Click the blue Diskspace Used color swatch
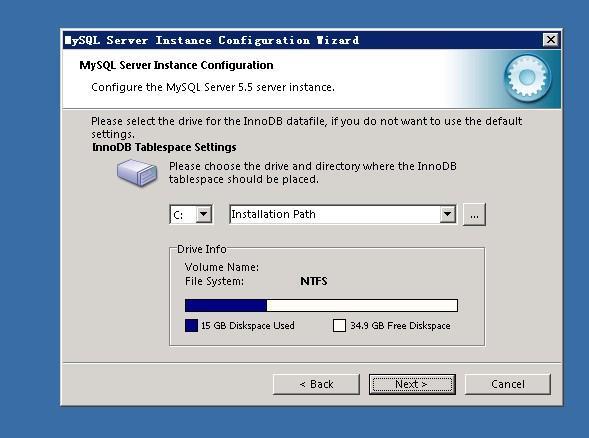This screenshot has height=438, width=589. pos(192,325)
